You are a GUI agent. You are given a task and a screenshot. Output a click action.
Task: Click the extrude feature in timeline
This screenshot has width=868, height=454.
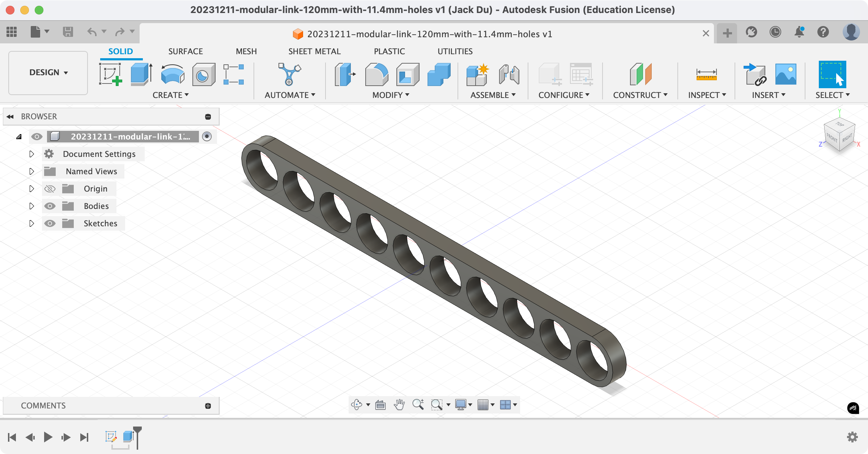click(128, 437)
